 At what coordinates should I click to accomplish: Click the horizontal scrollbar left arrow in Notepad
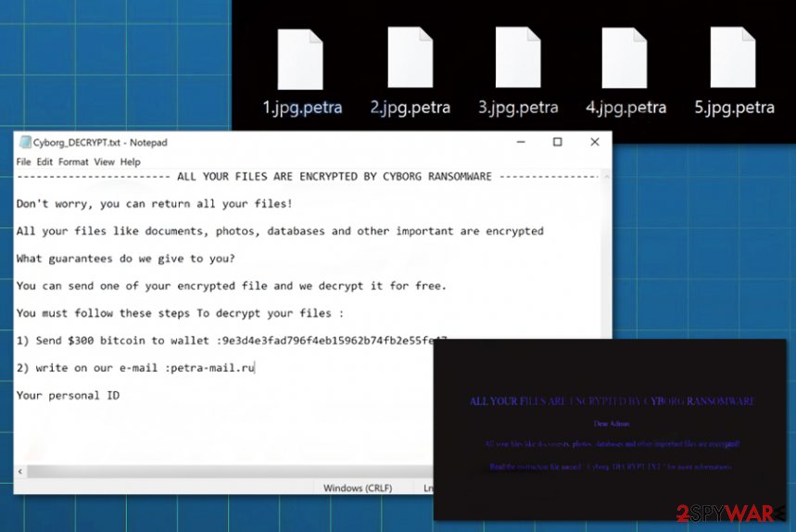point(20,472)
